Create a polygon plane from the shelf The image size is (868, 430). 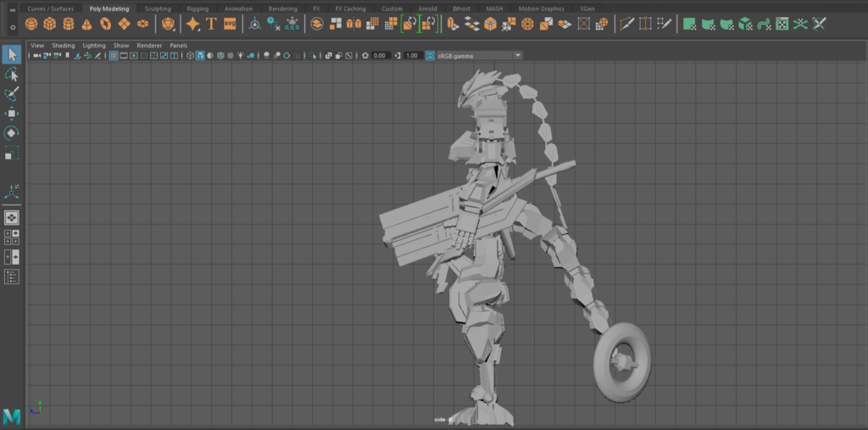click(x=125, y=24)
